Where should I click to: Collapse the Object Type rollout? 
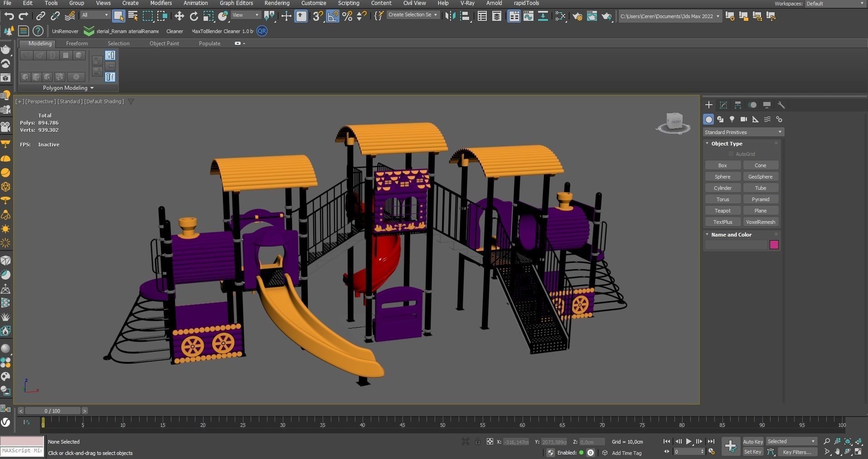point(727,144)
